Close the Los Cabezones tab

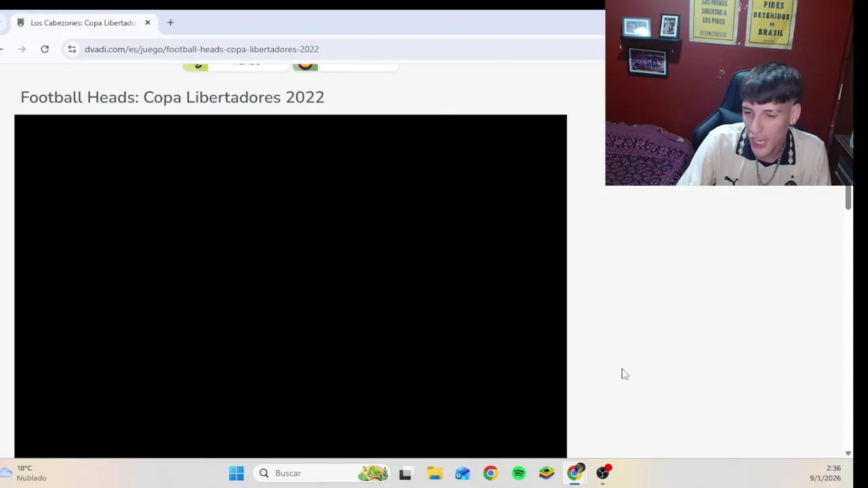pyautogui.click(x=147, y=22)
